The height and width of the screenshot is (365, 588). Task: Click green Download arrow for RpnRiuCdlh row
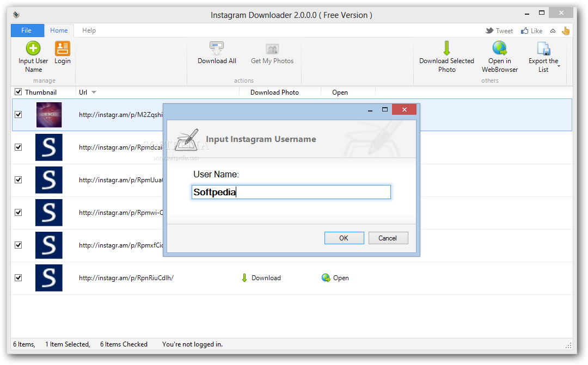(244, 277)
